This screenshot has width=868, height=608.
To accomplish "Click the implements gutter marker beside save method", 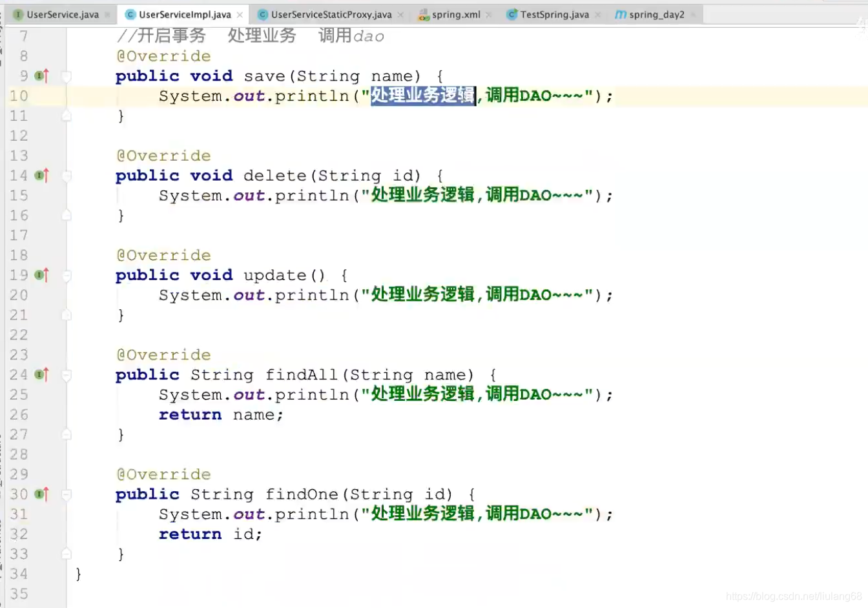I will (42, 76).
